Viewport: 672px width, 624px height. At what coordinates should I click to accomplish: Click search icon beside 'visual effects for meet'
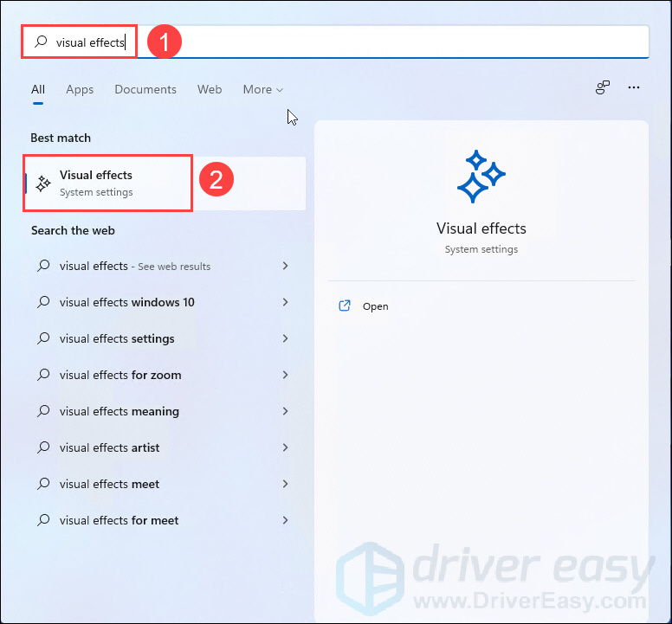(43, 520)
